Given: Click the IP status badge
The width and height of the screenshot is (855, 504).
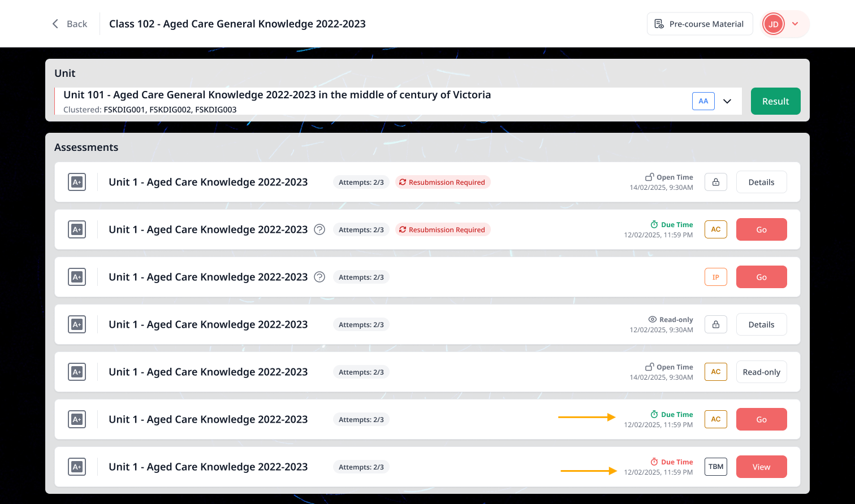Looking at the screenshot, I should pos(716,277).
